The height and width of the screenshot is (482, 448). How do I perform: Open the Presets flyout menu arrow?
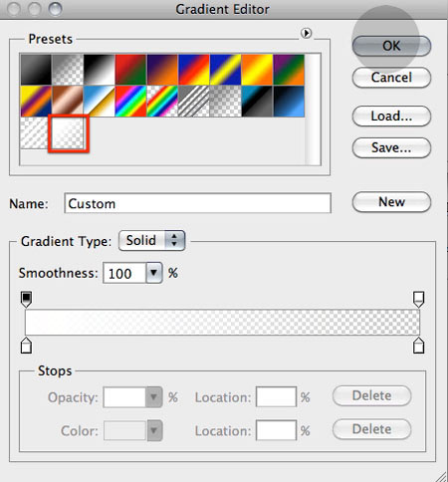click(306, 33)
